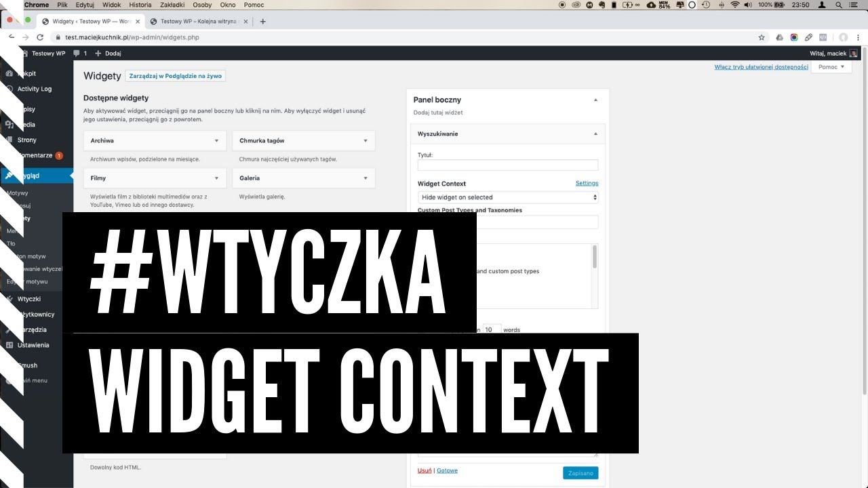The height and width of the screenshot is (488, 868).
Task: Open Activity Log in WordPress sidebar
Action: pos(35,89)
